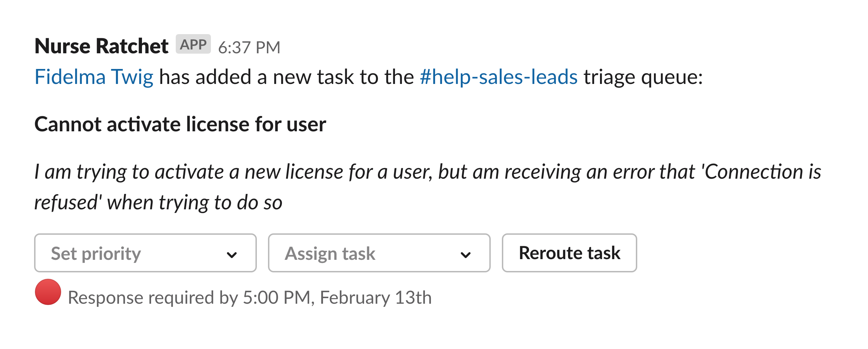Select the 'Cannot activate license for user' title

click(180, 124)
